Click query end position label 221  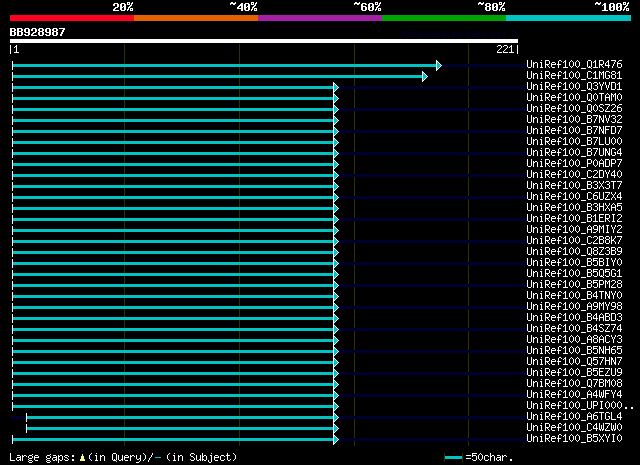click(x=505, y=49)
